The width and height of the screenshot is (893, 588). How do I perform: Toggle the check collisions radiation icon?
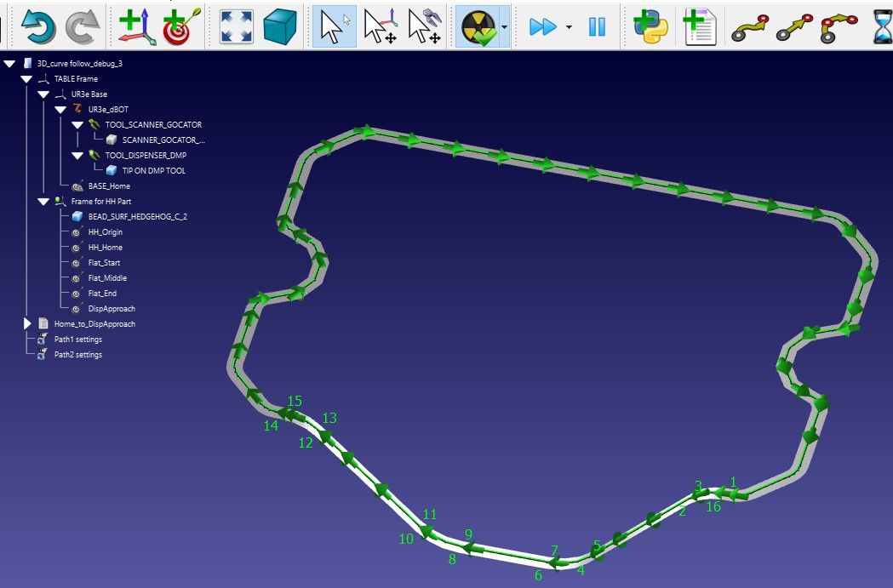478,26
